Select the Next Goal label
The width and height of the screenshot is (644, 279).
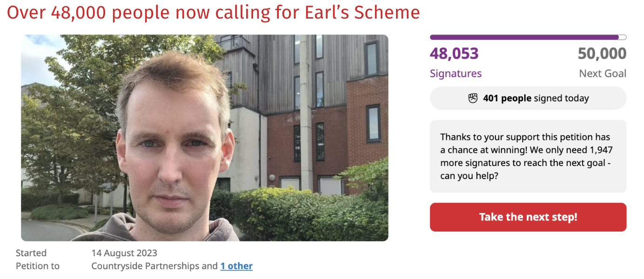pyautogui.click(x=603, y=73)
